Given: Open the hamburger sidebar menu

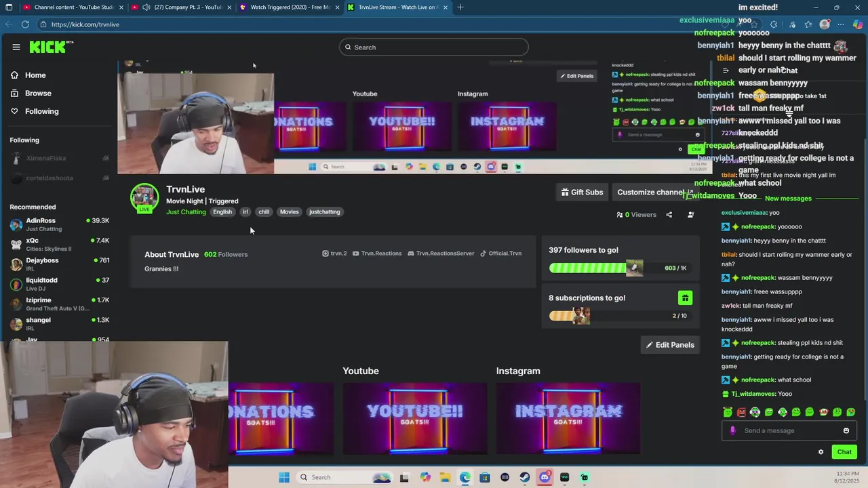Looking at the screenshot, I should tap(16, 47).
